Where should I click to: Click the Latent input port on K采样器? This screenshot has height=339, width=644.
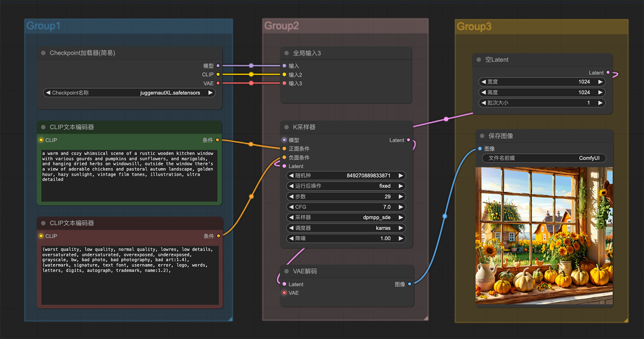pos(284,166)
